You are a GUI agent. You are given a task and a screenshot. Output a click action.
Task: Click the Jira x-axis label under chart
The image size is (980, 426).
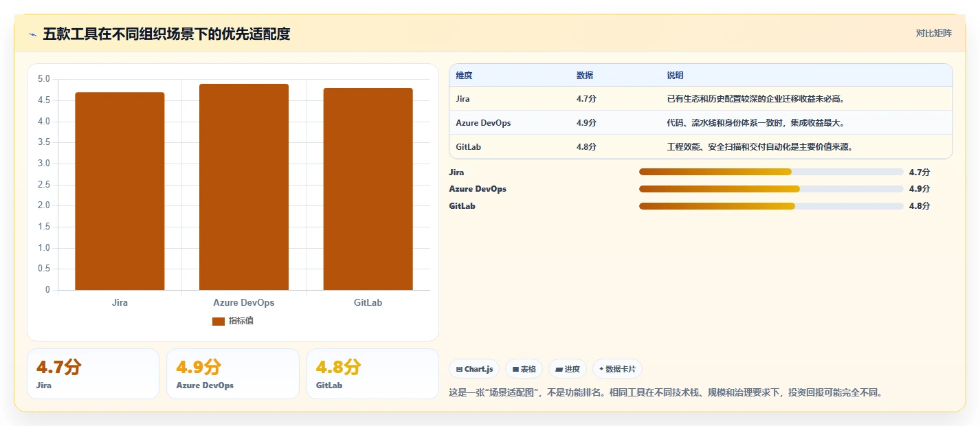point(120,302)
